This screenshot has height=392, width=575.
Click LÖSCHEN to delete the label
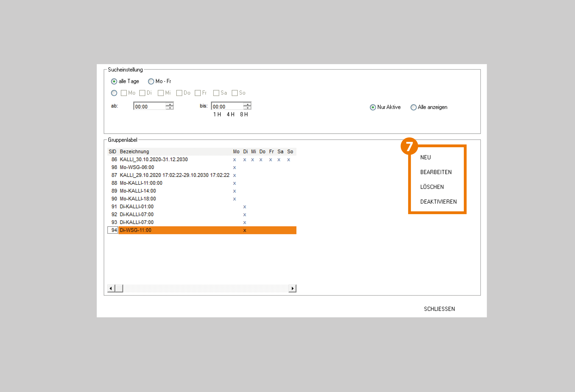coord(432,187)
